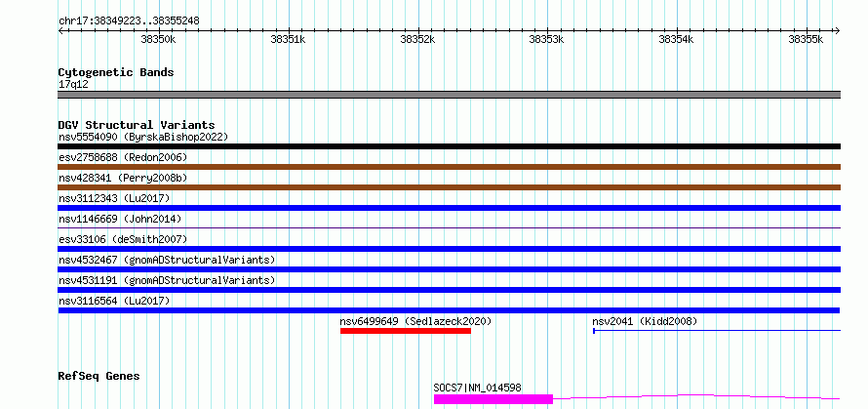Viewport: 868px width, 409px height.
Task: Click the chr17:38349223..38355248 coordinate label
Action: click(129, 21)
